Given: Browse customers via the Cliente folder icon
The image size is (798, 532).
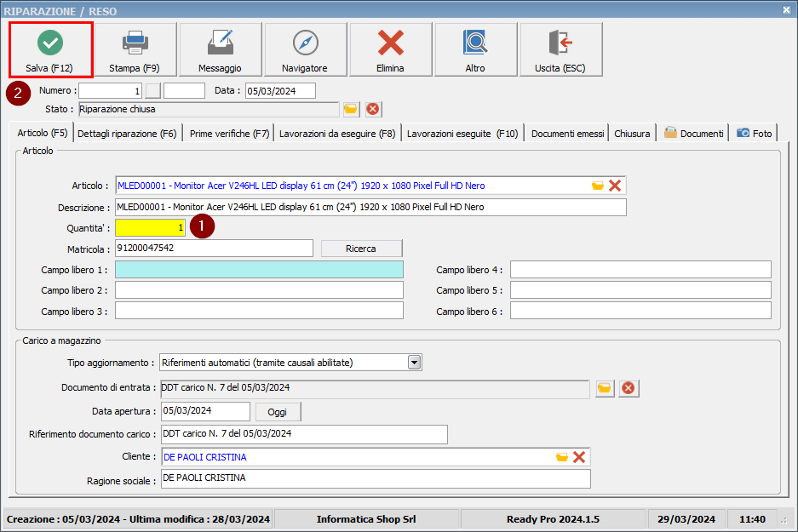Looking at the screenshot, I should coord(562,457).
